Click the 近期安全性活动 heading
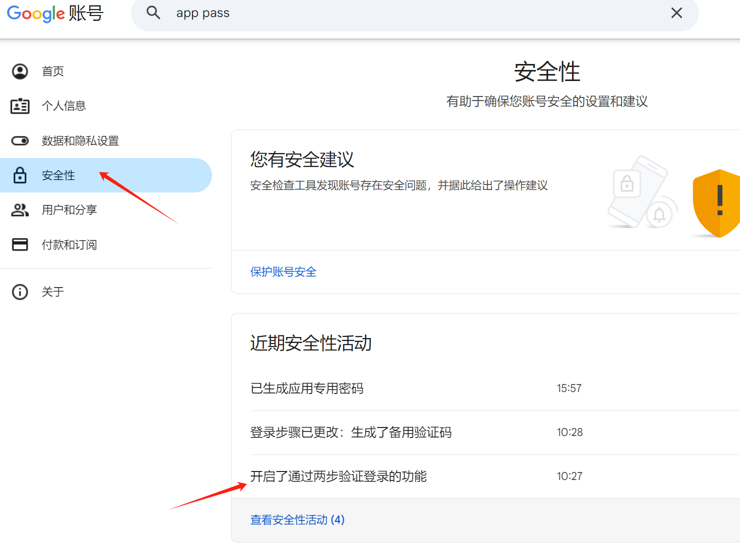Image resolution: width=740 pixels, height=560 pixels. (311, 343)
